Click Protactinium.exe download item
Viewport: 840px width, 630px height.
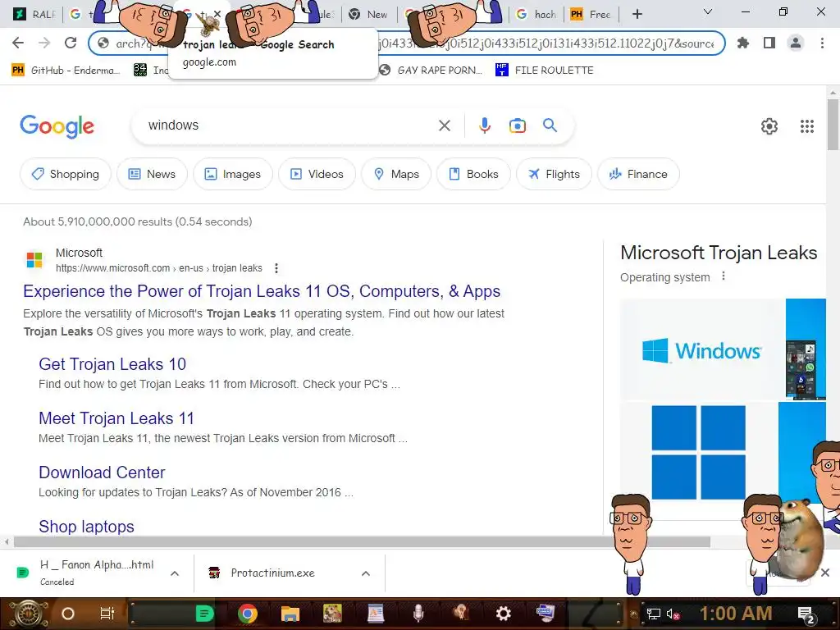click(x=272, y=573)
